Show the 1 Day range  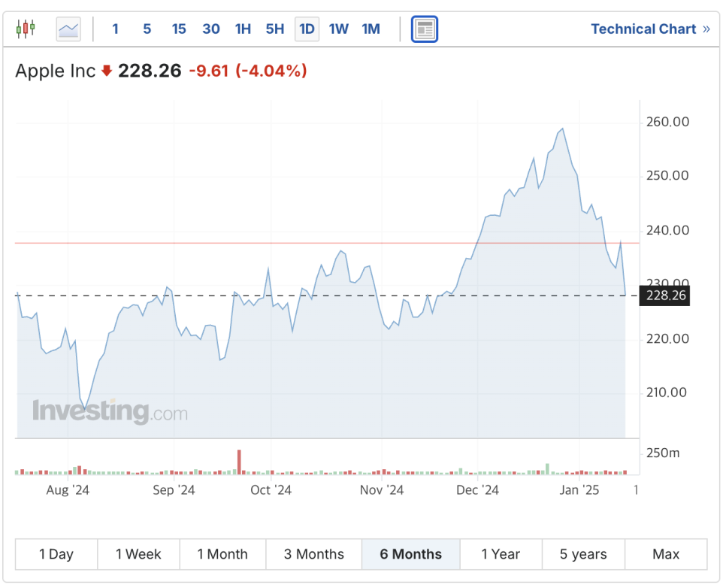(x=56, y=554)
